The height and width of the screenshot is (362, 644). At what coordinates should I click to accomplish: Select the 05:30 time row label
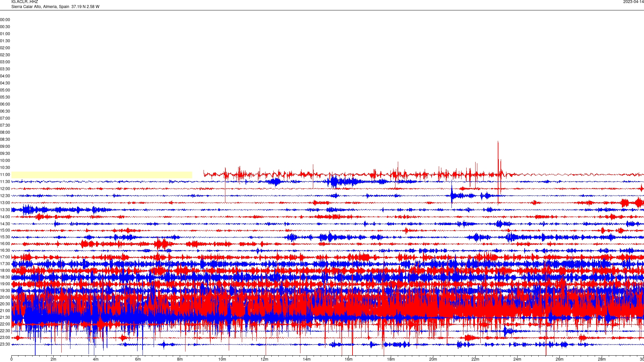tap(5, 97)
